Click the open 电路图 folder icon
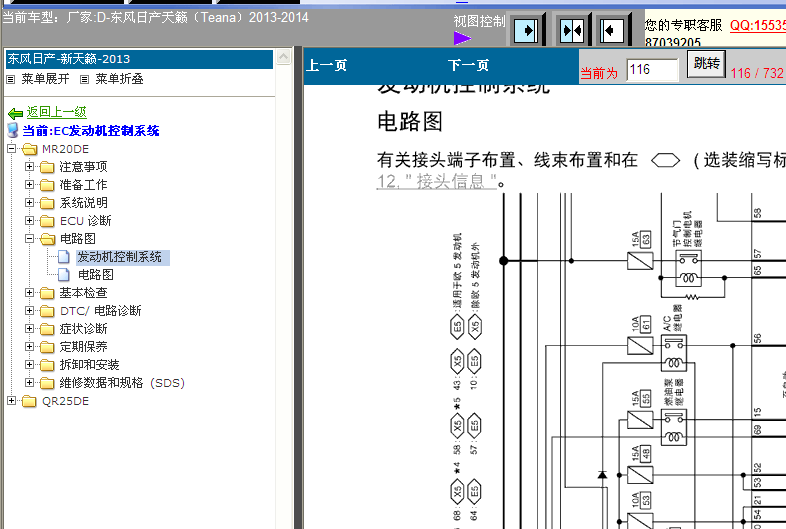Screen dimensions: 786x529 click(48, 239)
